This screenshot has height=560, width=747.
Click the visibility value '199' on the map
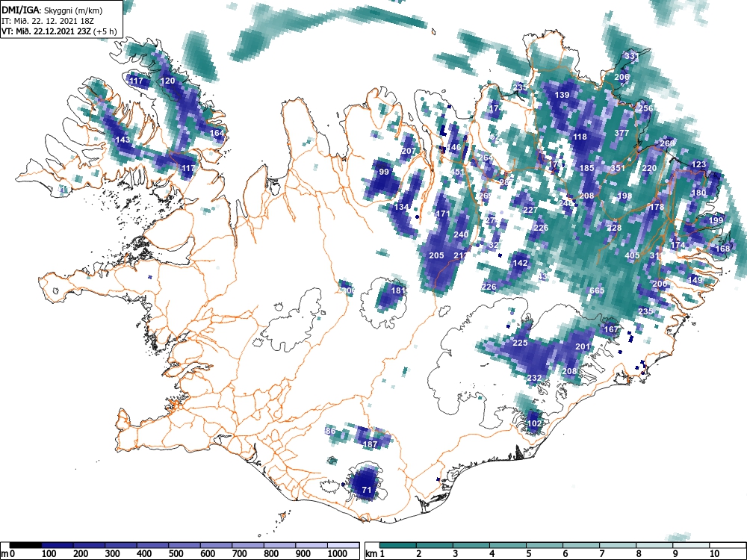[x=716, y=220]
